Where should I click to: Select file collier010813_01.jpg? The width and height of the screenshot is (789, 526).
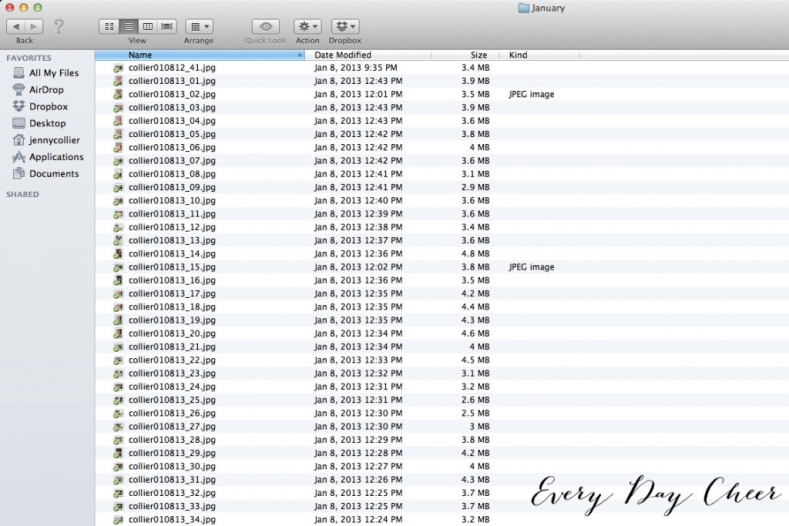[x=172, y=81]
